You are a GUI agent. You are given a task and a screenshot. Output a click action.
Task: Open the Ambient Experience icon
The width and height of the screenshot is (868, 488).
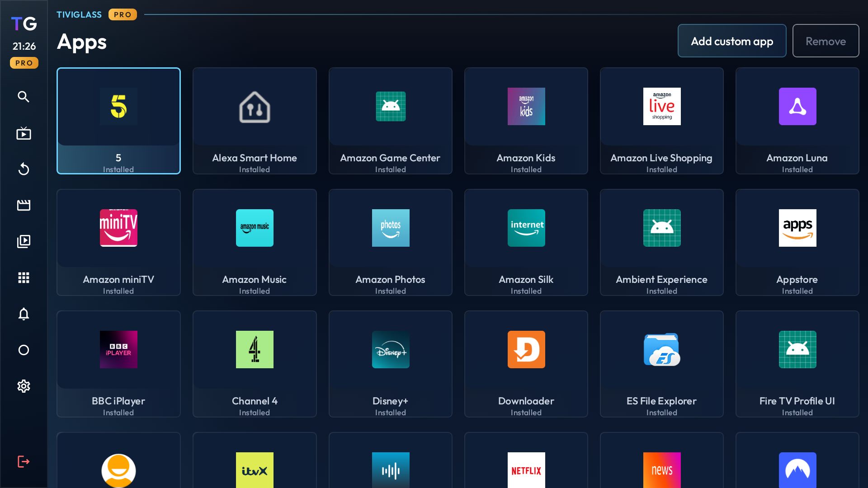[x=662, y=228]
